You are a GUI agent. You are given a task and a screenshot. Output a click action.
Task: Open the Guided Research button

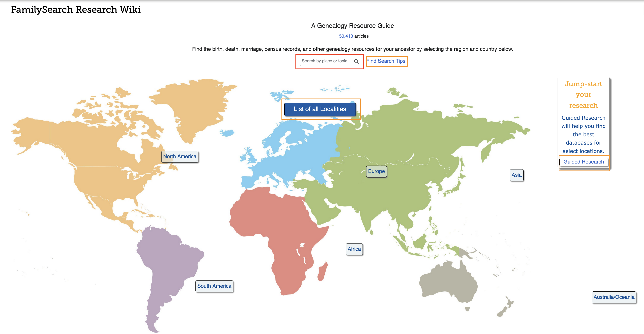(583, 162)
